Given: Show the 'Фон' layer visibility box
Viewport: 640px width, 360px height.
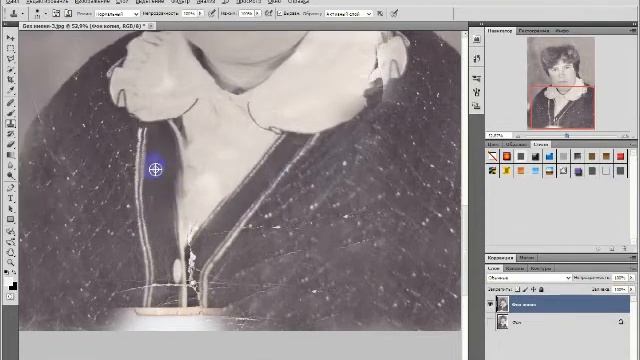Looking at the screenshot, I should click(490, 322).
